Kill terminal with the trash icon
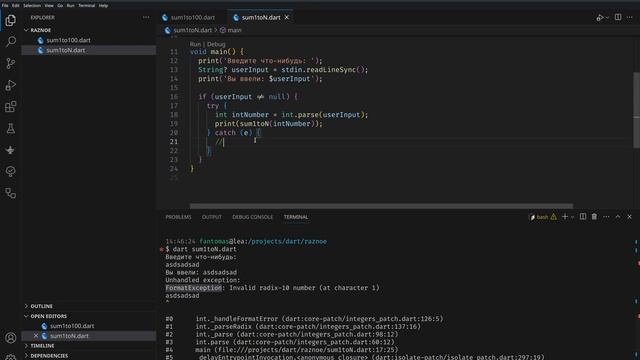This screenshot has height=360, width=640. (x=594, y=217)
